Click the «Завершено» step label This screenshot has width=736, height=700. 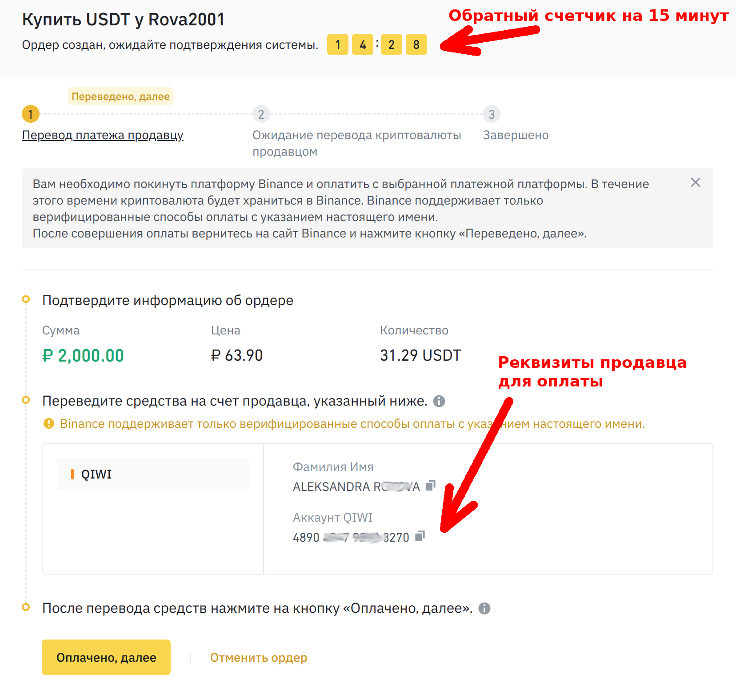(x=516, y=135)
